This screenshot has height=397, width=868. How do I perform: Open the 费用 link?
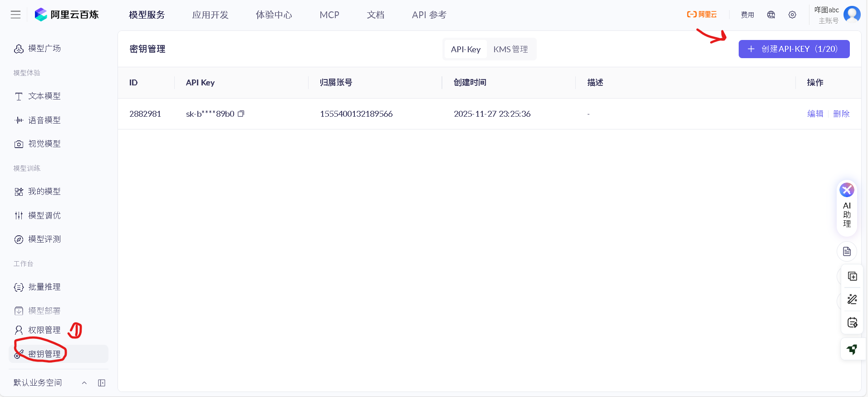pyautogui.click(x=747, y=15)
